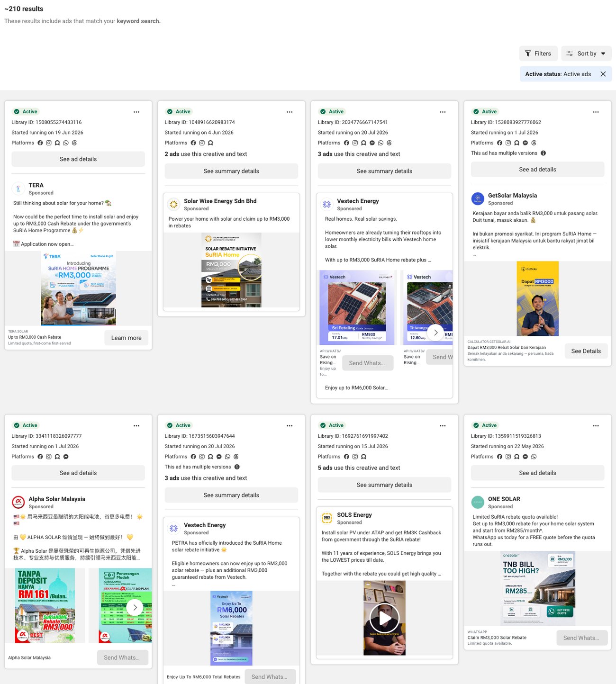Open three-dot menu on ONE SOLAR card
Viewport: 616px width, 684px height.
tap(596, 426)
